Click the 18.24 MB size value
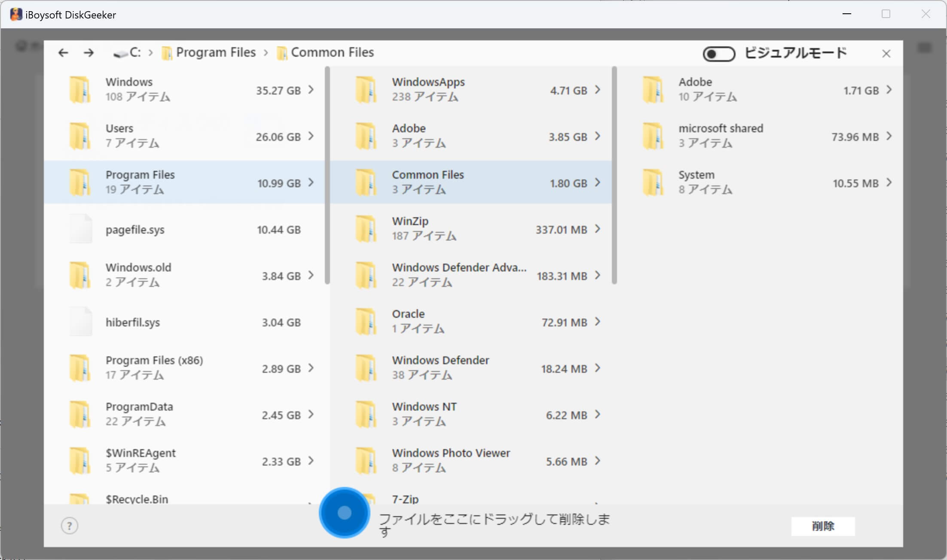This screenshot has height=560, width=947. pos(564,369)
